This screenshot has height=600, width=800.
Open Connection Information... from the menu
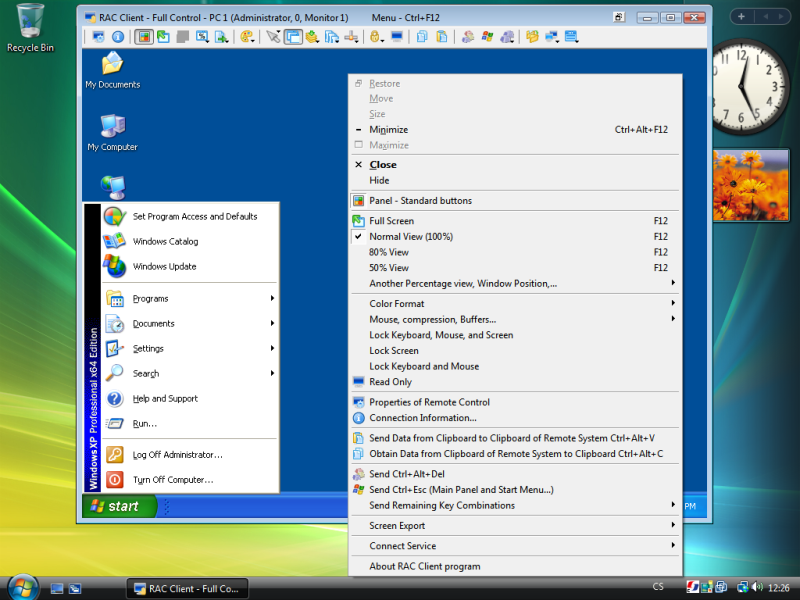[x=515, y=418]
